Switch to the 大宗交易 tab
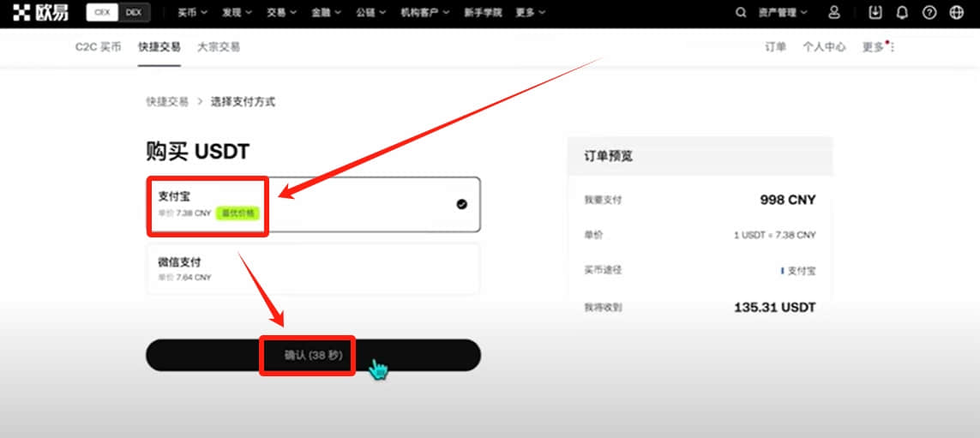 pos(219,47)
